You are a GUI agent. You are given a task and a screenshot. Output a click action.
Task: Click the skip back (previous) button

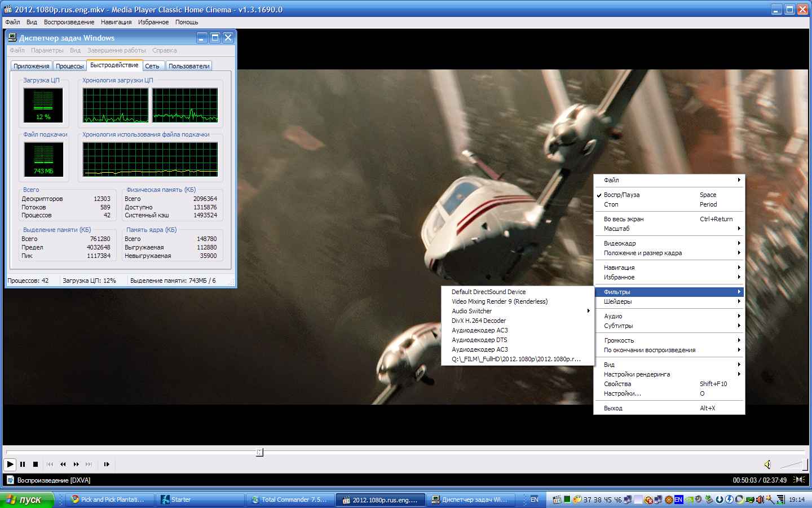pyautogui.click(x=50, y=465)
